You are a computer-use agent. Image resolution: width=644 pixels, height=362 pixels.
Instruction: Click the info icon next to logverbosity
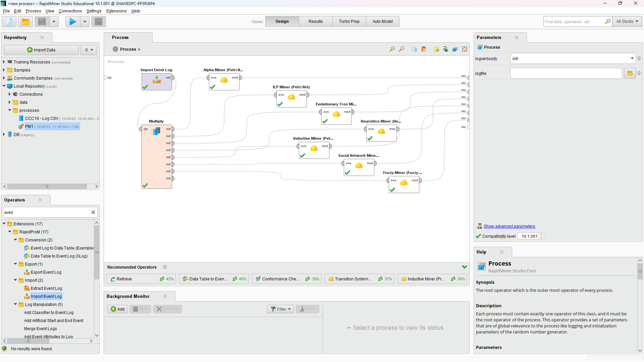coord(639,58)
